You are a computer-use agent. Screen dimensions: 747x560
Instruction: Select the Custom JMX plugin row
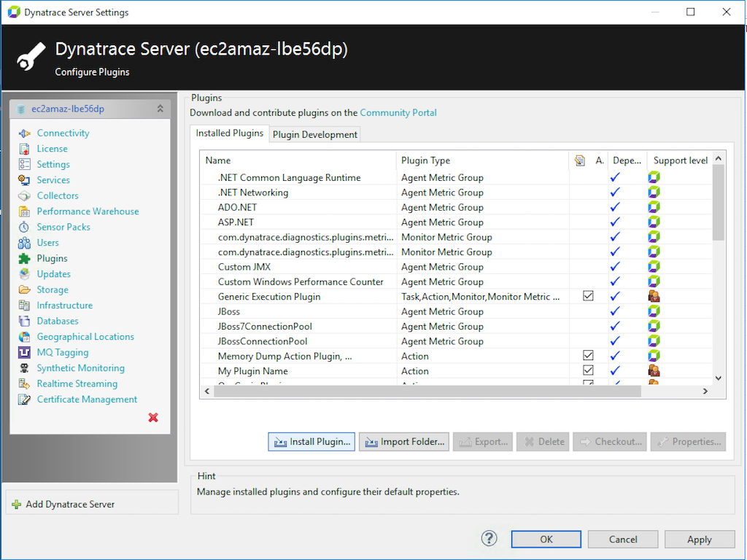(456, 267)
